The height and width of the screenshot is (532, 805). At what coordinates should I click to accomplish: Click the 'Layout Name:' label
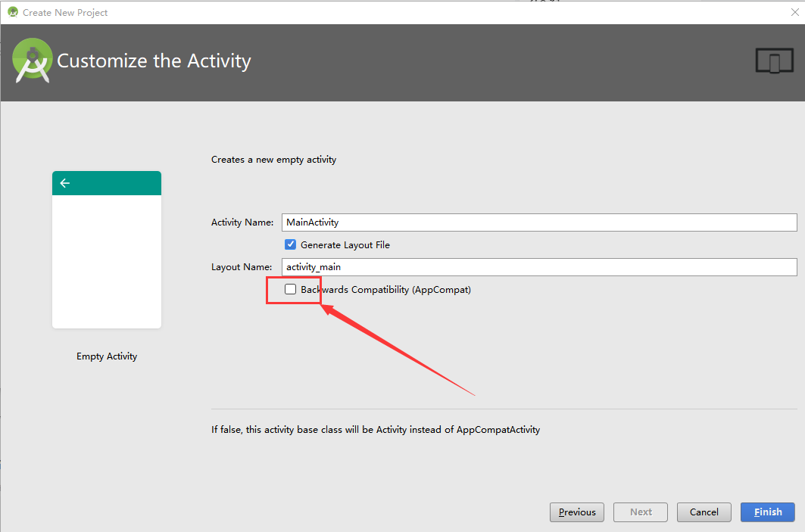coord(242,267)
